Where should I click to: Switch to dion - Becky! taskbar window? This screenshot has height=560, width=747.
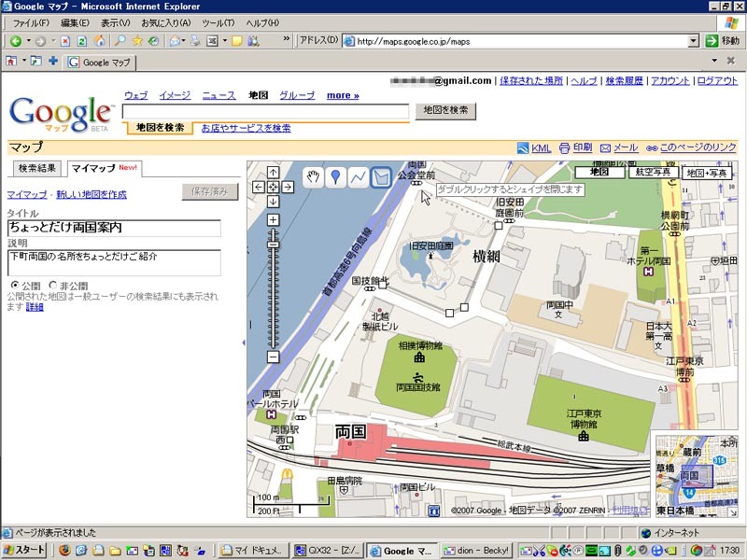click(476, 551)
